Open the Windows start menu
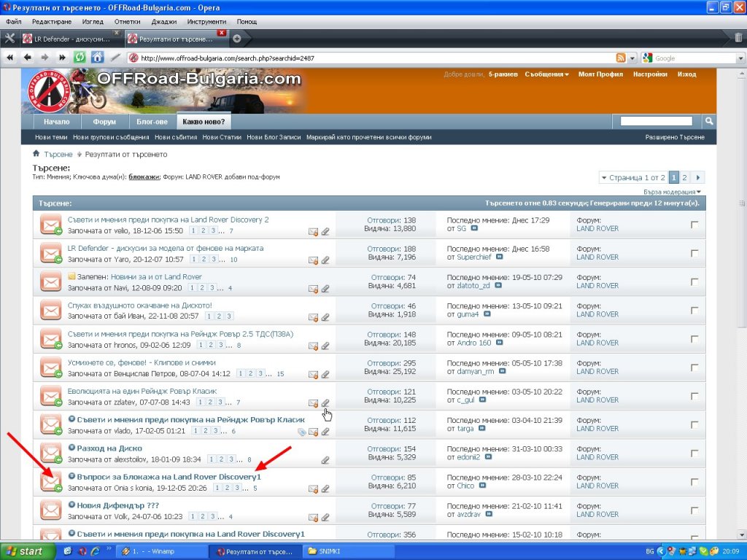The width and height of the screenshot is (747, 560). (28, 551)
